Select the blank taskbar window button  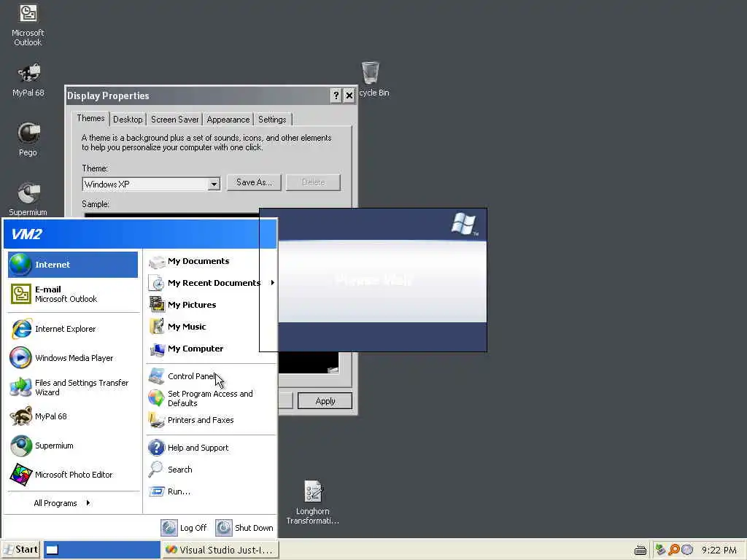point(102,550)
